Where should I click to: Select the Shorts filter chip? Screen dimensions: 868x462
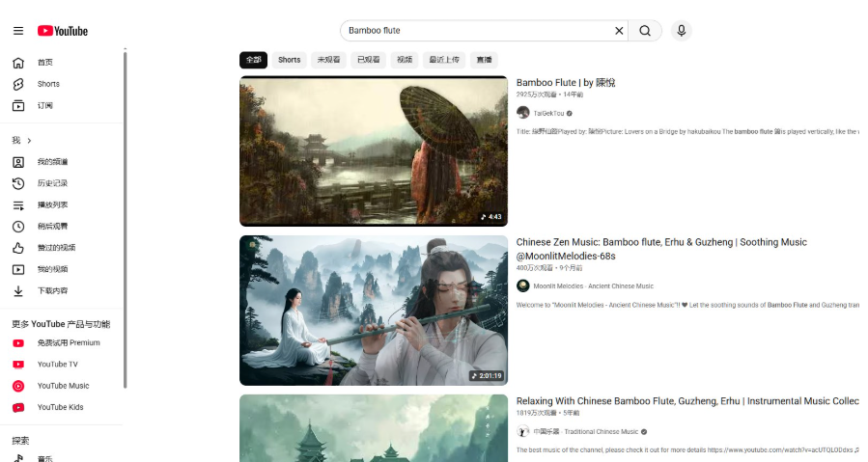pyautogui.click(x=289, y=60)
